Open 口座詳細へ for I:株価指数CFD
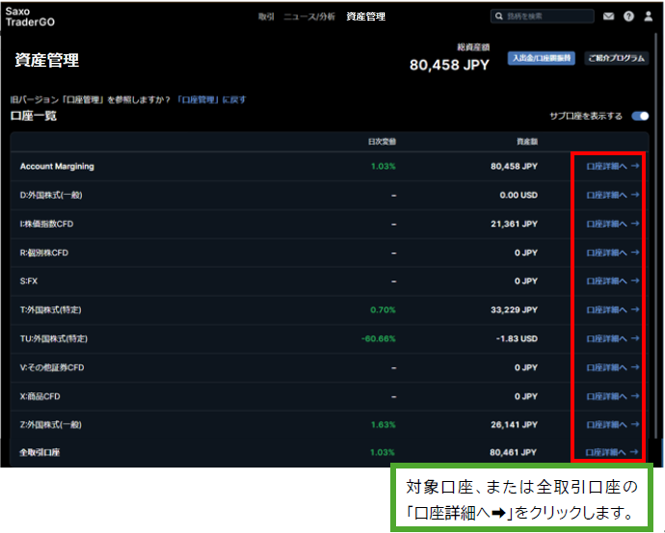This screenshot has height=533, width=665. click(x=612, y=224)
